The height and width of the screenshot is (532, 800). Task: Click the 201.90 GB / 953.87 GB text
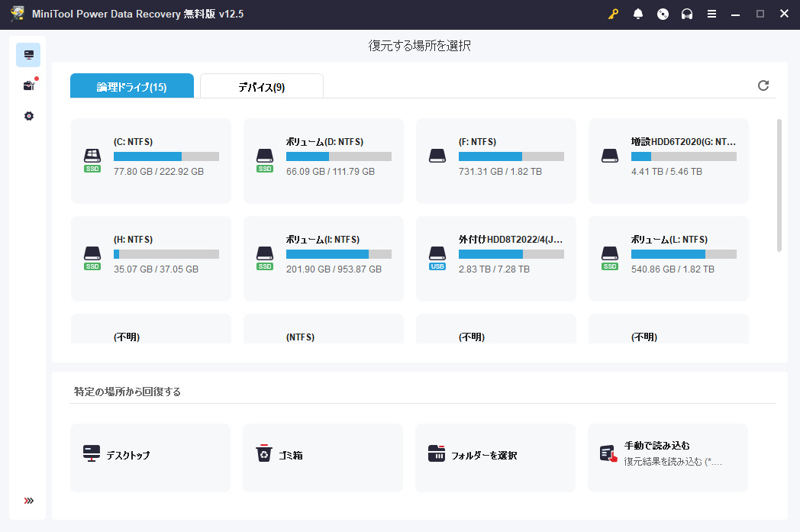[x=334, y=269]
